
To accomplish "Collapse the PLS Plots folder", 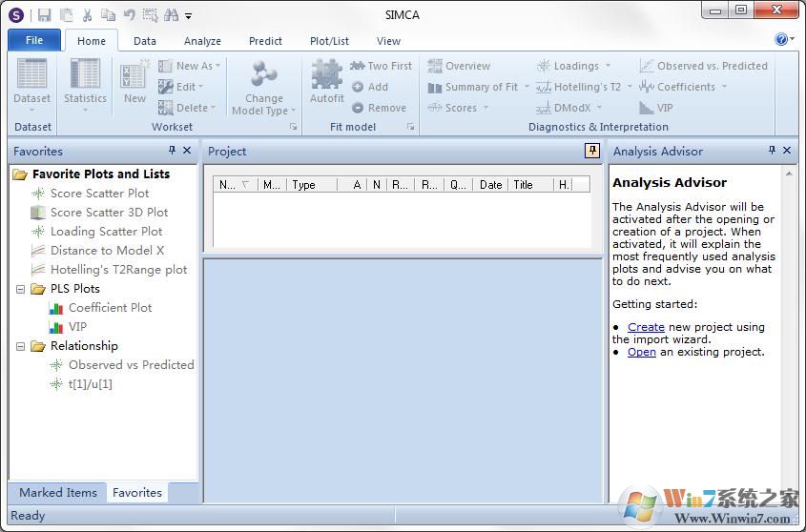I will click(x=20, y=289).
